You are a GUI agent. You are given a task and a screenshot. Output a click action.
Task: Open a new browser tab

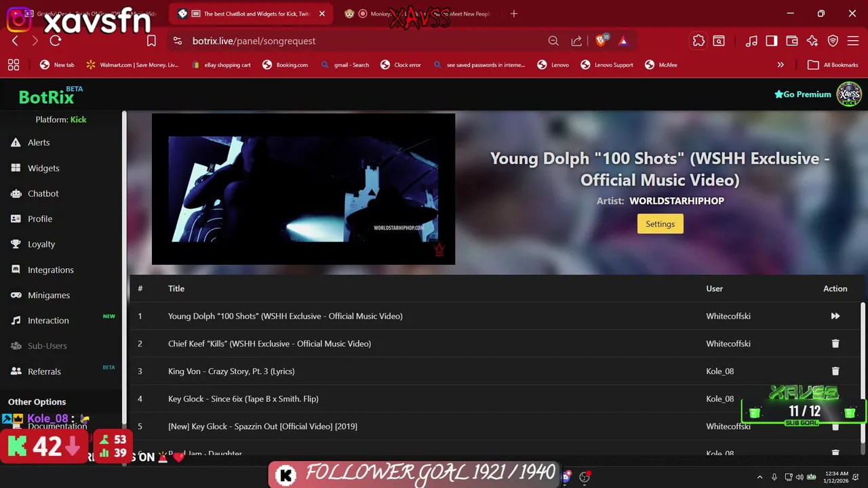[513, 14]
